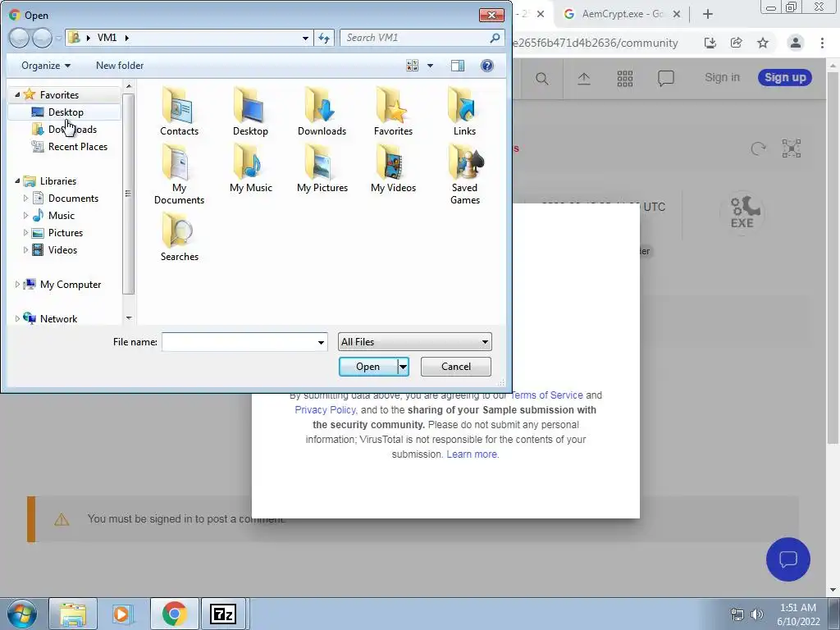Click the navigation pane scrollbar
The image size is (840, 630).
(129, 194)
